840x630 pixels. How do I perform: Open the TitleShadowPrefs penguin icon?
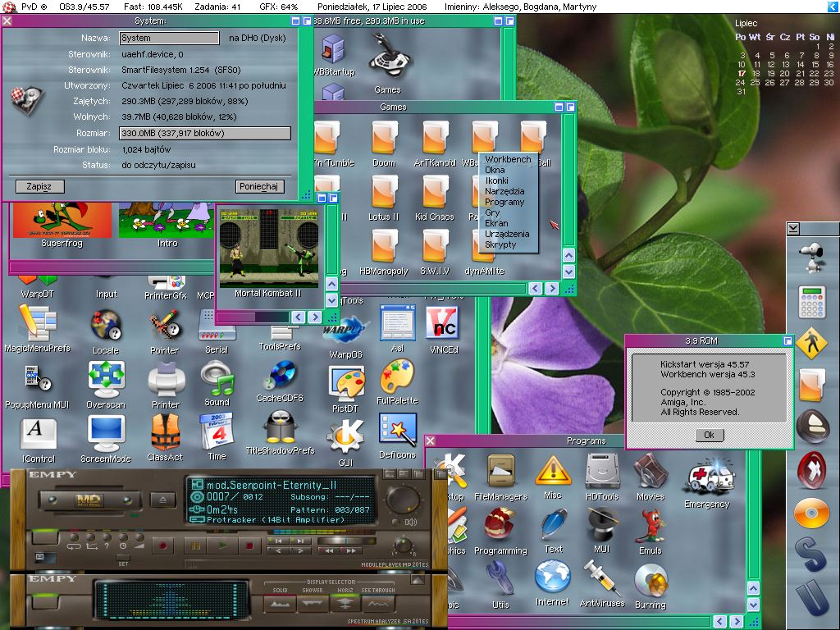tap(280, 427)
